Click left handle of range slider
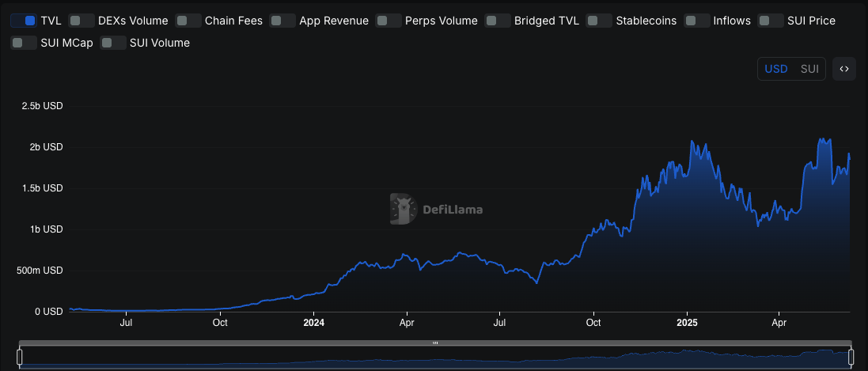This screenshot has width=868, height=371. tap(19, 358)
